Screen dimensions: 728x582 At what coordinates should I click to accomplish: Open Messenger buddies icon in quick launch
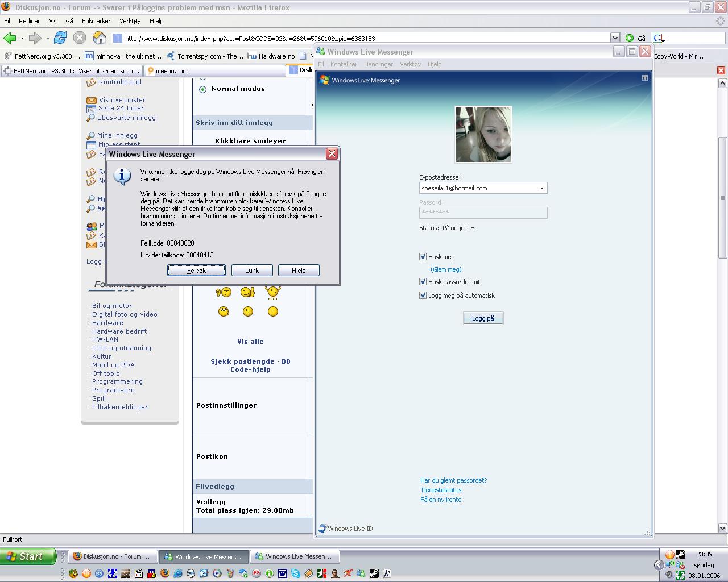point(361,573)
